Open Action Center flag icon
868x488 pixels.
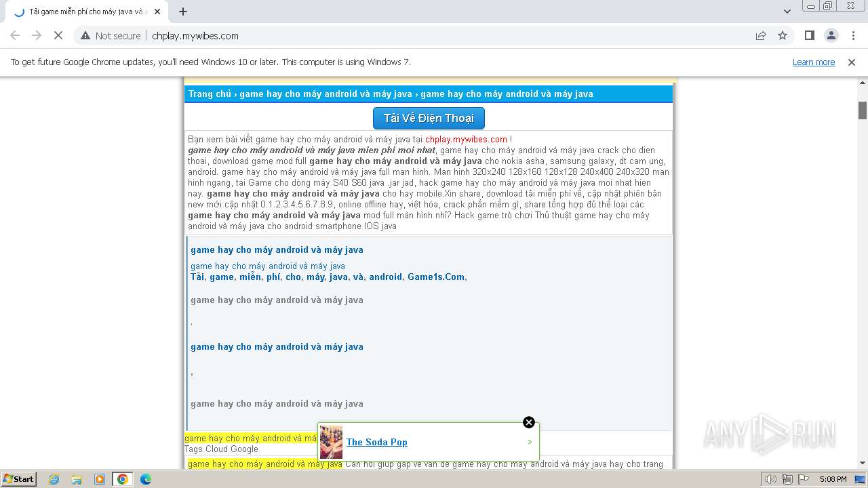coord(802,479)
